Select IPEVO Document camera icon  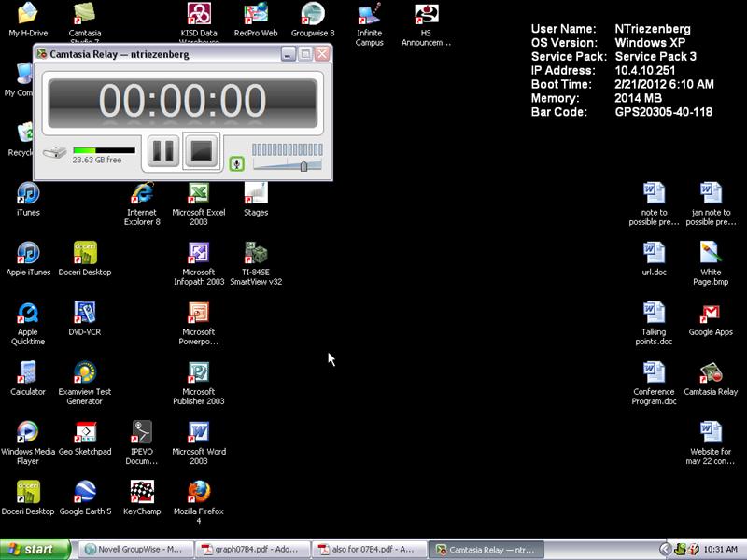click(x=142, y=442)
